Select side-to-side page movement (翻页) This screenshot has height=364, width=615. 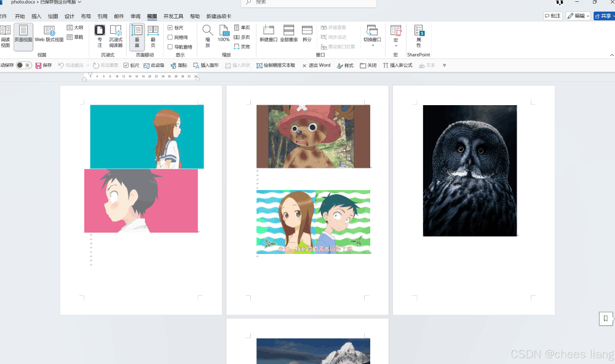click(x=153, y=35)
